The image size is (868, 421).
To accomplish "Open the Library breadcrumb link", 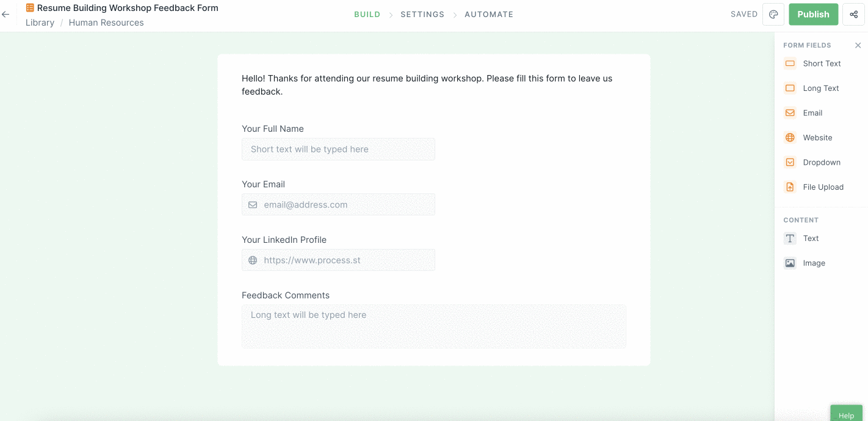I will pyautogui.click(x=40, y=23).
